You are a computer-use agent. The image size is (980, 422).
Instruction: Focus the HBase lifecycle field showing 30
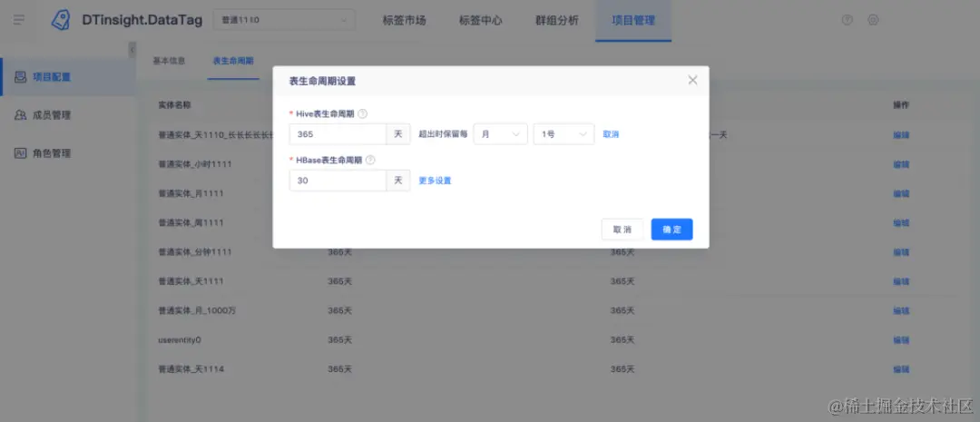tap(338, 181)
